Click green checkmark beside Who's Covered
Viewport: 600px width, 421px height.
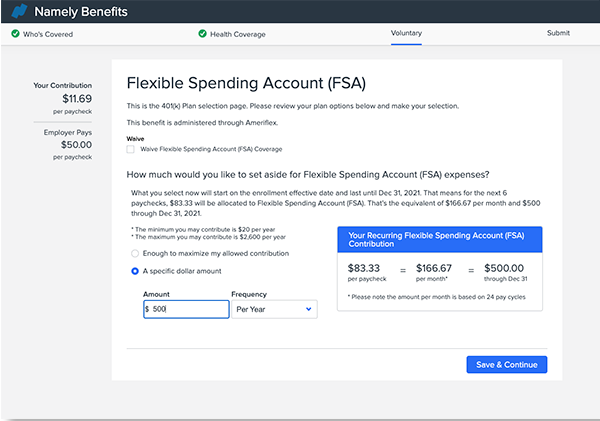[16, 33]
